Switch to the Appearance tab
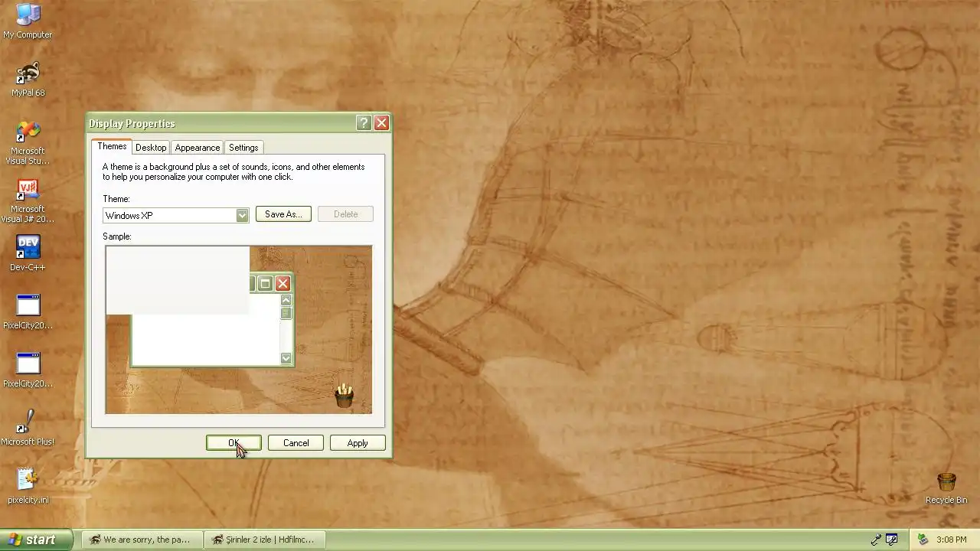Viewport: 980px width, 551px height. point(198,148)
